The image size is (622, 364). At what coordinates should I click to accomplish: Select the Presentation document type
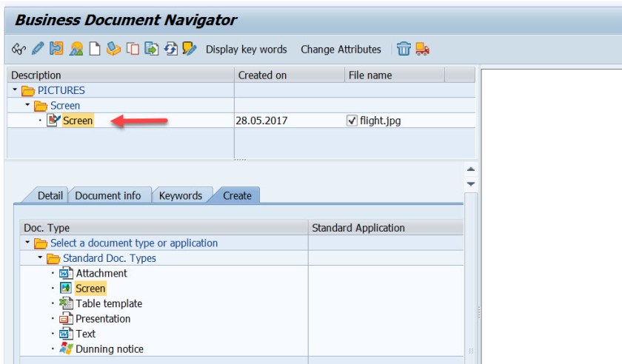(x=103, y=319)
